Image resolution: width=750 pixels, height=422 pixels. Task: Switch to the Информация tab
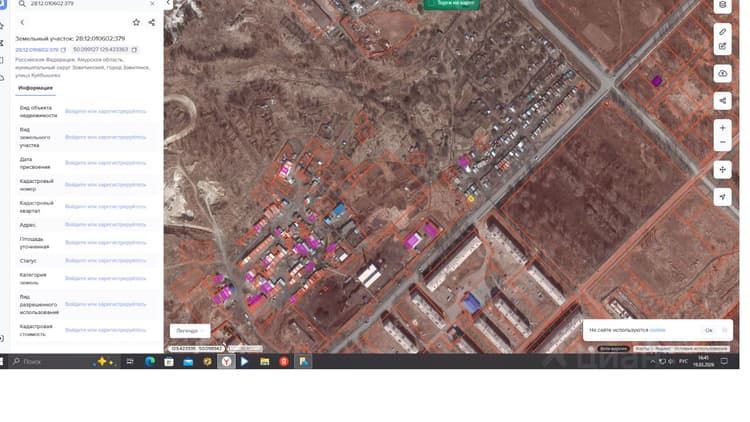click(x=35, y=88)
